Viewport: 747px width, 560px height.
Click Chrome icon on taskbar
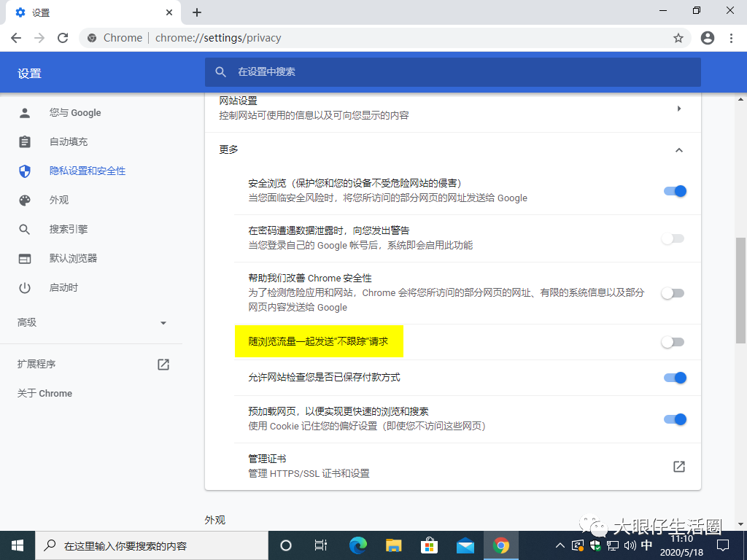pos(500,545)
